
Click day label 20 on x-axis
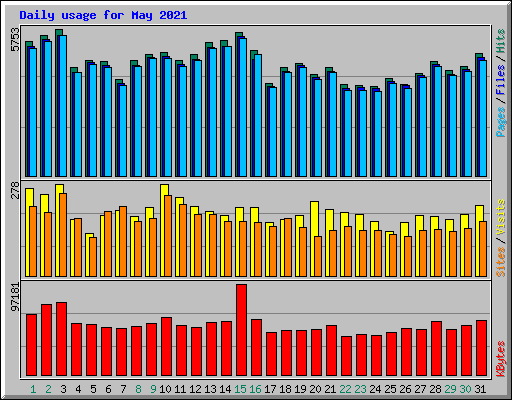[x=315, y=389]
